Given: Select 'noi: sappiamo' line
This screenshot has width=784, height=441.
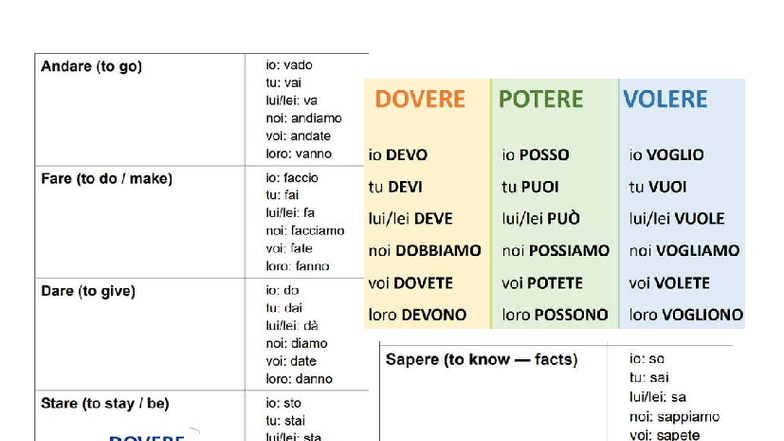Looking at the screenshot, I should tap(674, 417).
